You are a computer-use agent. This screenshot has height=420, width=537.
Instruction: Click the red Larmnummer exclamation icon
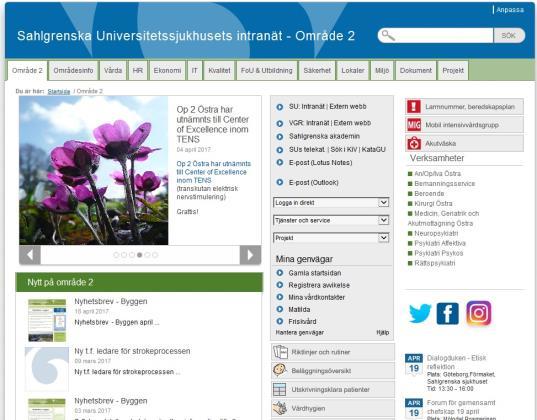414,107
